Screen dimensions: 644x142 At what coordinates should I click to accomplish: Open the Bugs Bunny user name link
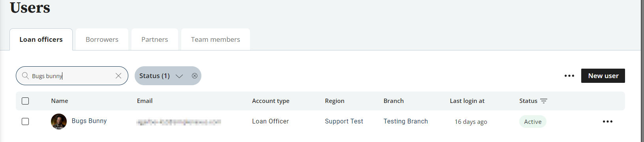point(89,121)
